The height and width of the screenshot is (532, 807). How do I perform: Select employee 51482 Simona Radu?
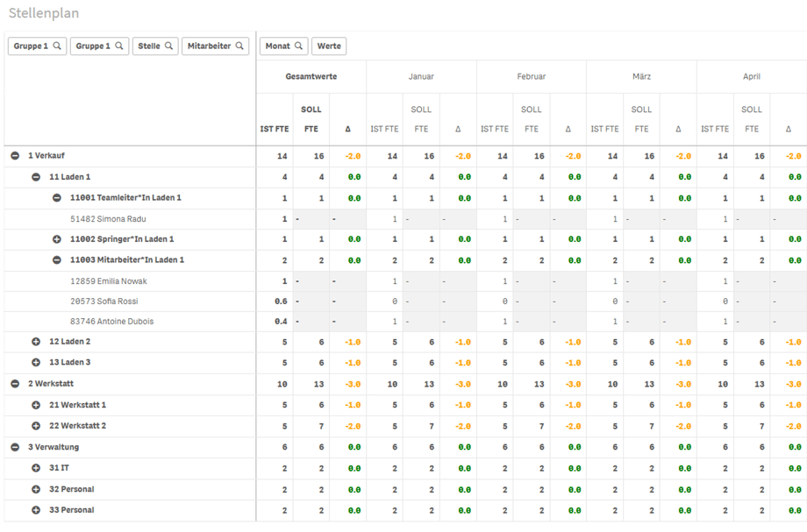[108, 219]
